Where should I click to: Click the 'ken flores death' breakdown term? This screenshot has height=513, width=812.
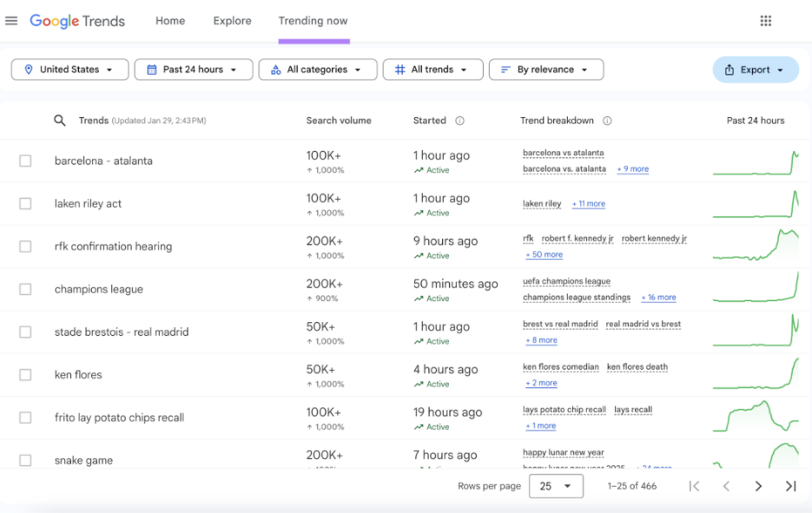pos(637,367)
